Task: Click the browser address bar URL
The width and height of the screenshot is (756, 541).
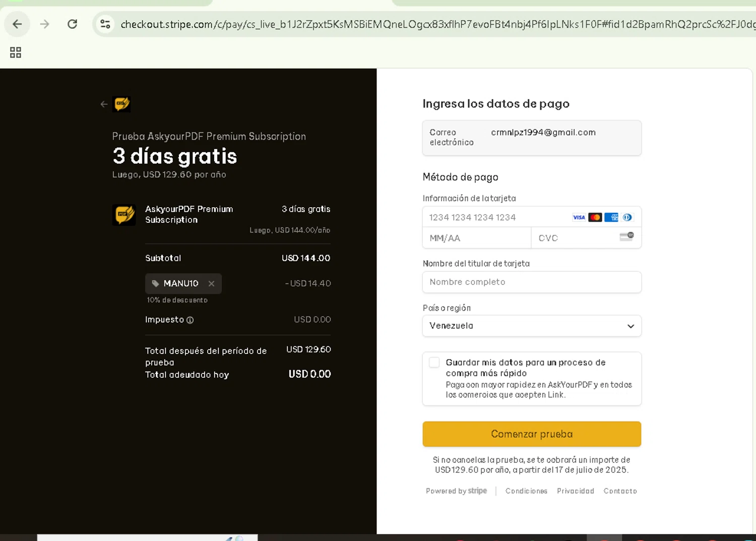Action: pos(437,24)
